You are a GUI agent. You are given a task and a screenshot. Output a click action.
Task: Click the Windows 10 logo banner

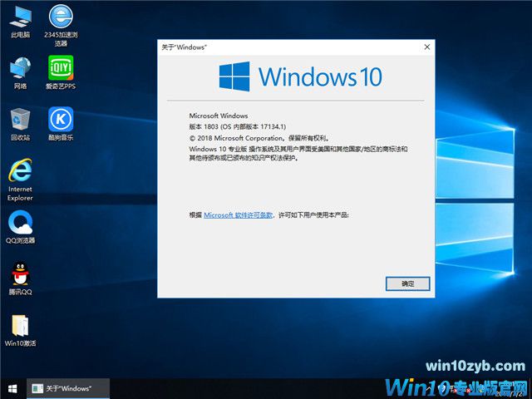pyautogui.click(x=300, y=77)
